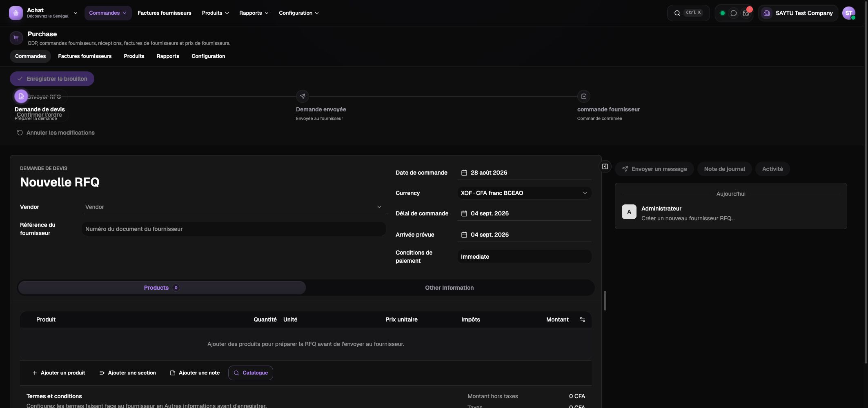868x408 pixels.
Task: Click the Purchase shopping cart icon
Action: [16, 38]
